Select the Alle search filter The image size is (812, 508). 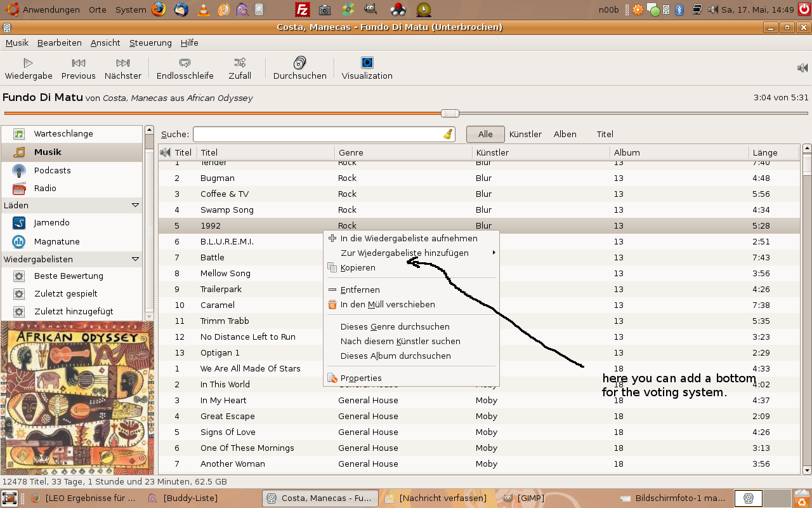(485, 134)
